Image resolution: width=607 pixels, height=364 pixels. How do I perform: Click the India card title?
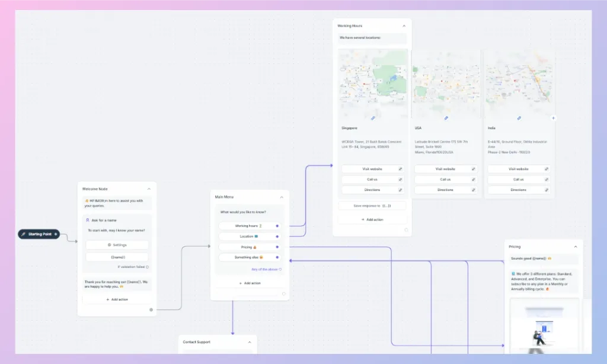click(x=491, y=128)
